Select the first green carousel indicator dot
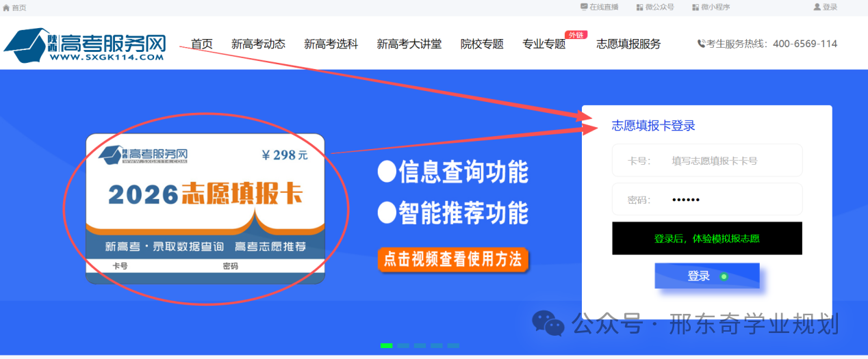Screen dimensions: 868x359 (387, 345)
